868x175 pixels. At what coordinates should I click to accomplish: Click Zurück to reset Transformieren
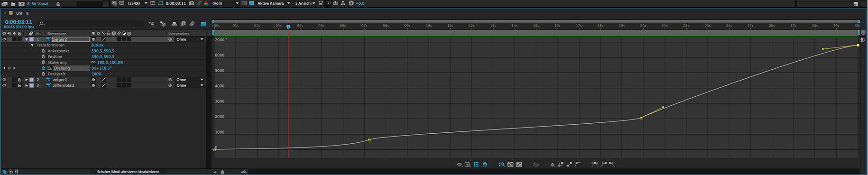point(97,45)
